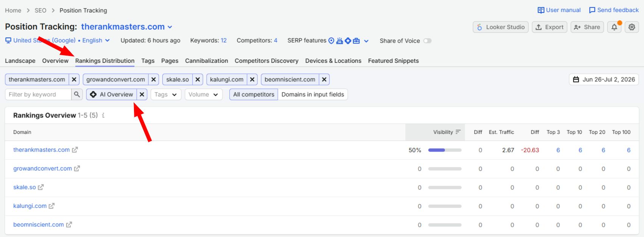Expand the Tags filter dropdown
The height and width of the screenshot is (237, 644).
tap(166, 94)
